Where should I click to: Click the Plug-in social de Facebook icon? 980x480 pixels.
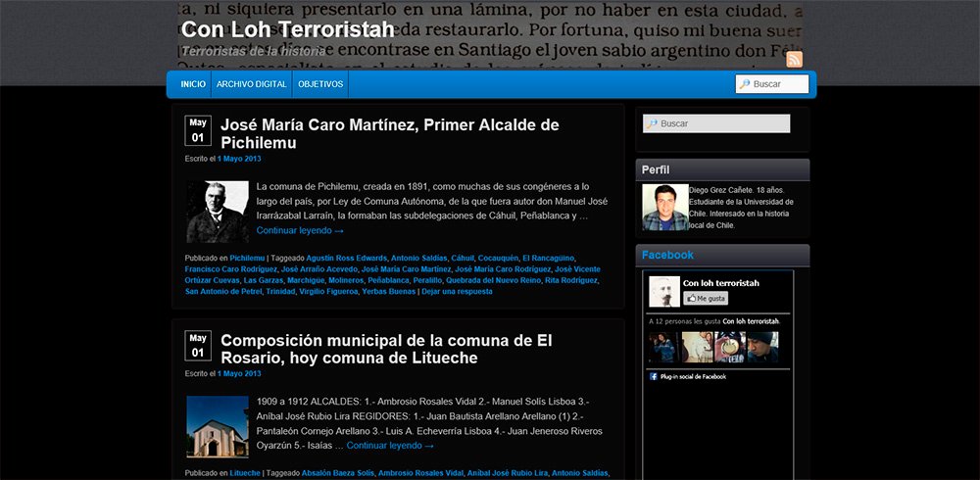pos(654,376)
